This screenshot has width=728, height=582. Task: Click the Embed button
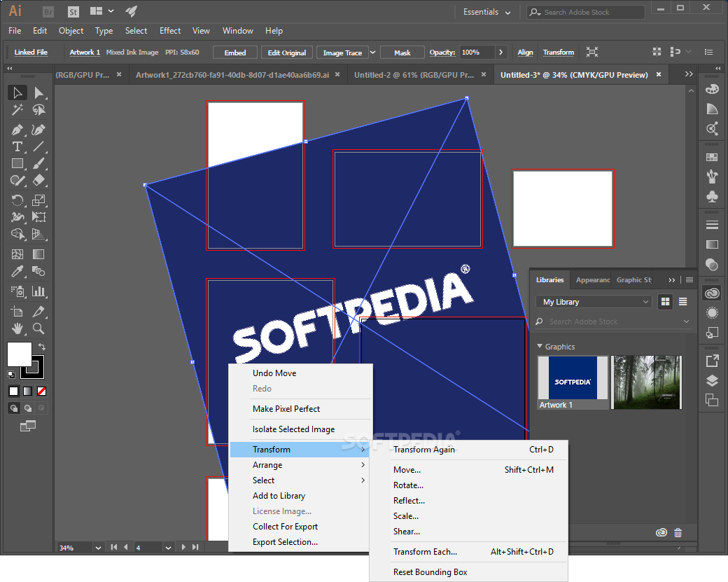tap(235, 53)
